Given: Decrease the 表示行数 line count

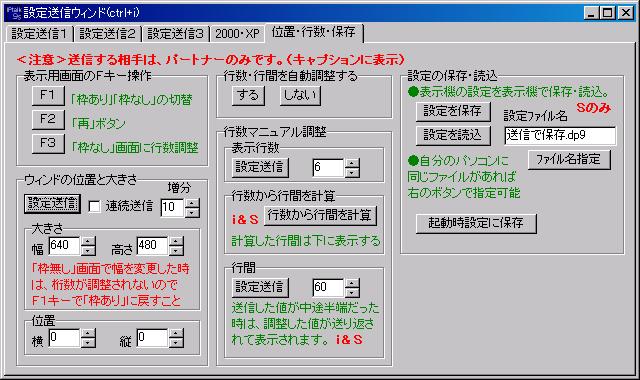Looking at the screenshot, I should click(352, 173).
